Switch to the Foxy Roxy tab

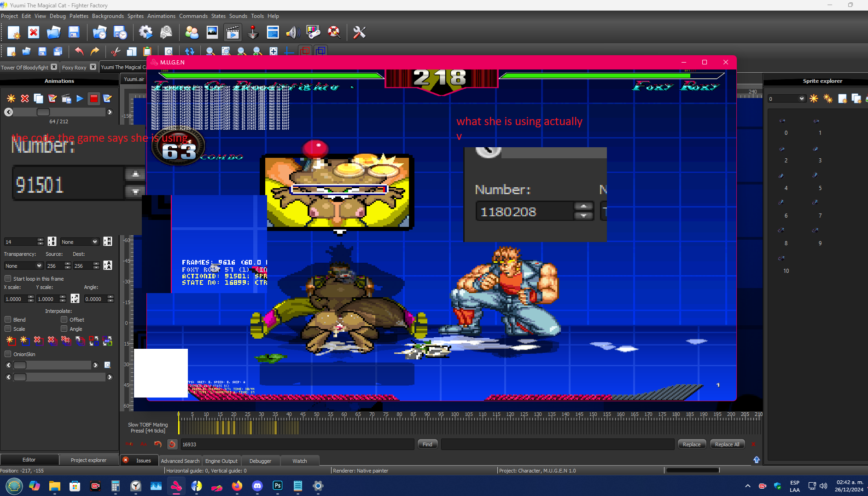pos(74,67)
